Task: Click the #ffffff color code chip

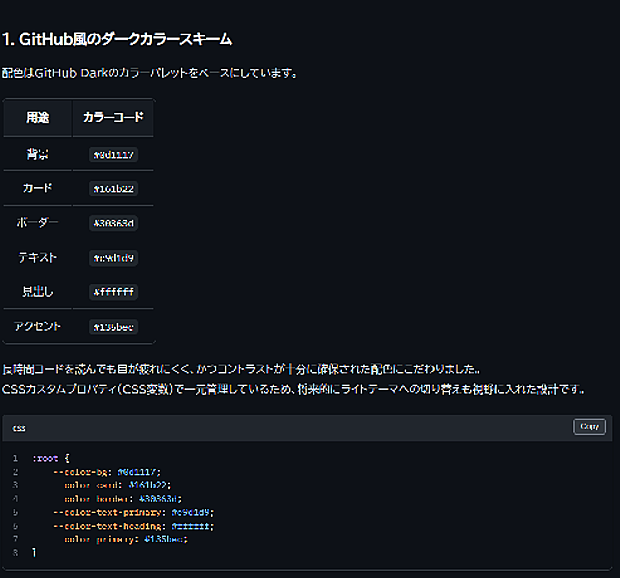Action: (x=114, y=292)
